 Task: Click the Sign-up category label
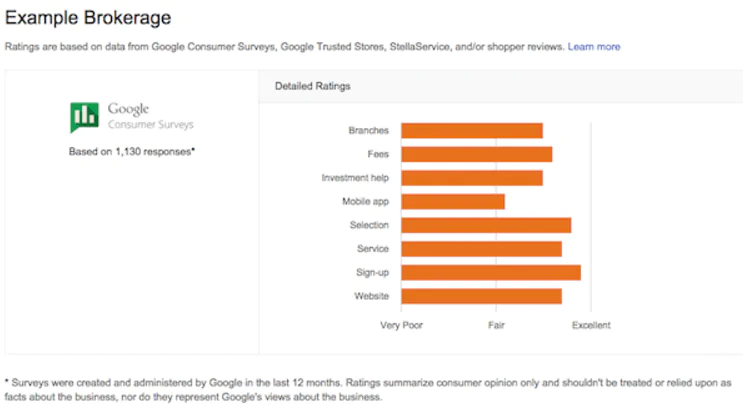coord(372,273)
